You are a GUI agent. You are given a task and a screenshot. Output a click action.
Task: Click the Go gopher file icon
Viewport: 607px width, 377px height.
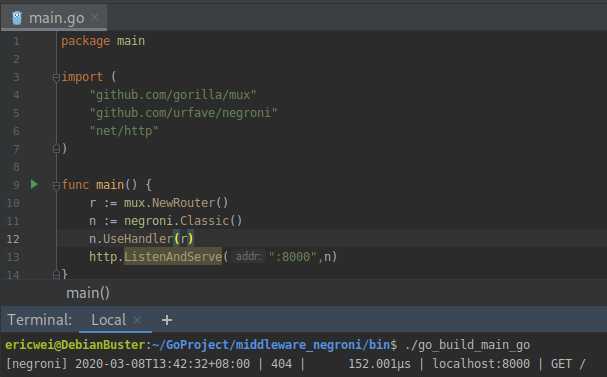point(17,18)
